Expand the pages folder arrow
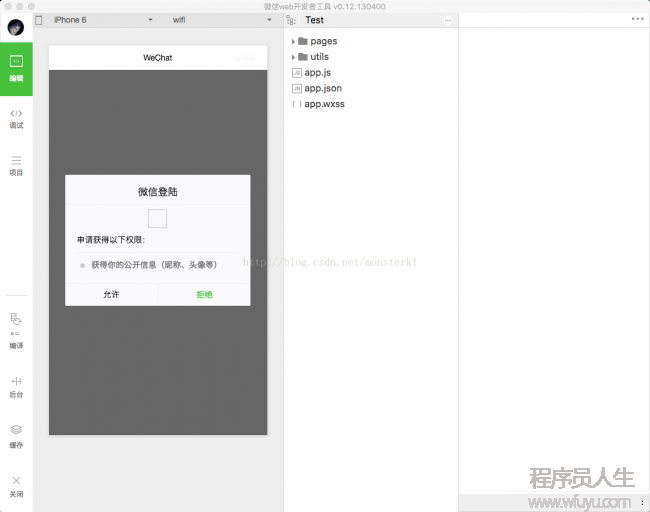Viewport: 650px width, 512px height. tap(293, 41)
